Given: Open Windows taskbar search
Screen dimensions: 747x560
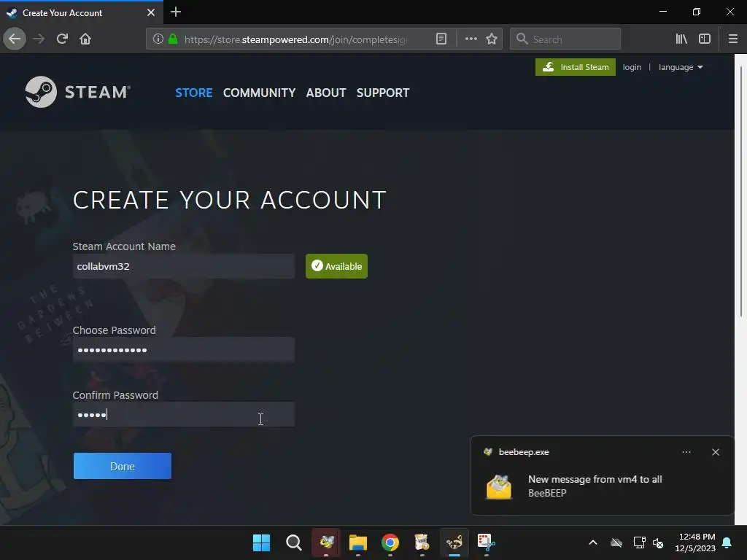Looking at the screenshot, I should [293, 542].
